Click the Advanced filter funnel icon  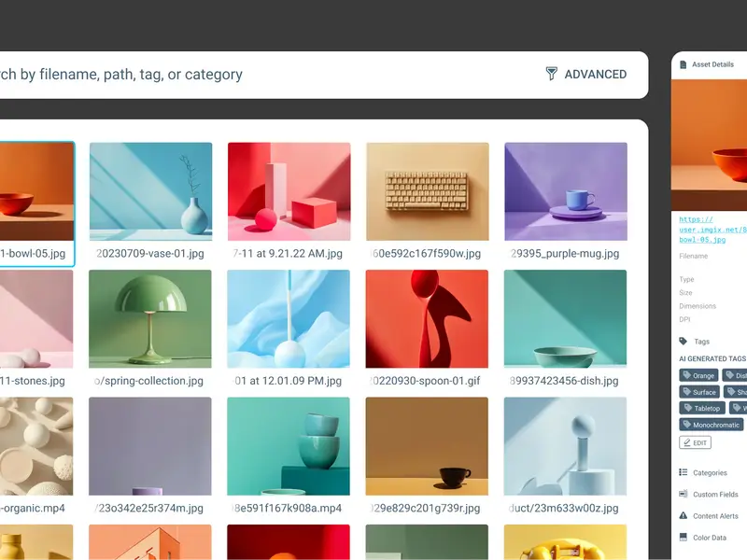click(551, 74)
